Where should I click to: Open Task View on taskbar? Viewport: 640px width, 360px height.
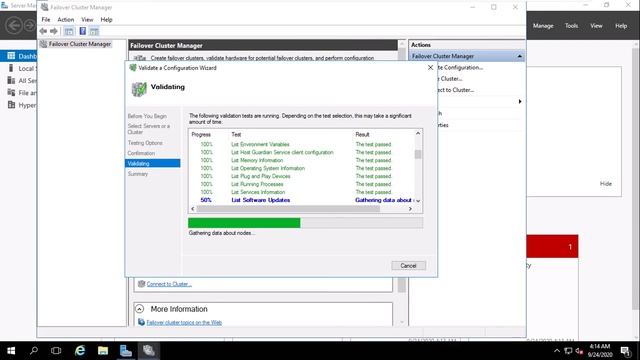[56, 351]
